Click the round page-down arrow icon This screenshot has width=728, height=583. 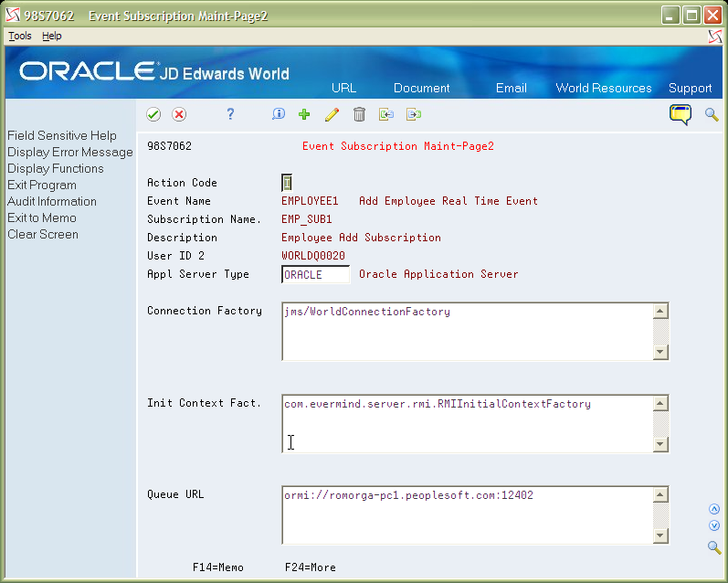(714, 525)
